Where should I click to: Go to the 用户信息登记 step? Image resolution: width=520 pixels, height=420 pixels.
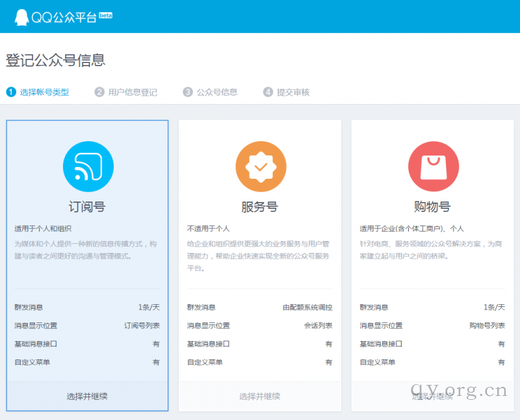click(133, 92)
